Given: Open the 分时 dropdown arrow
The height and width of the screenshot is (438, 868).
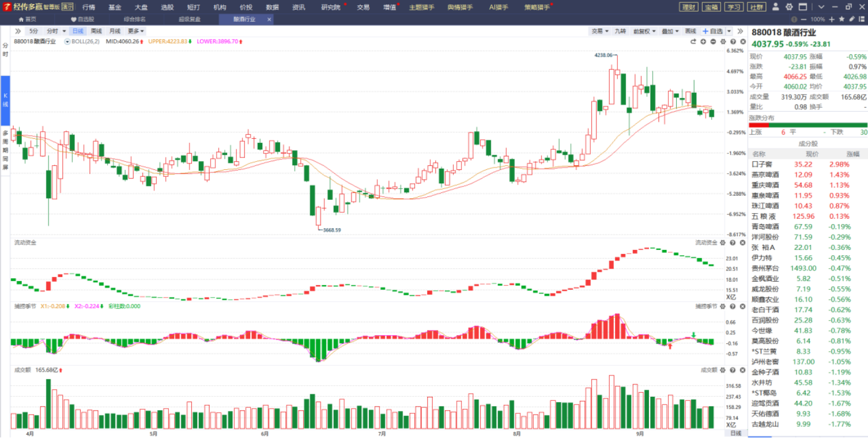Looking at the screenshot, I should [x=64, y=31].
